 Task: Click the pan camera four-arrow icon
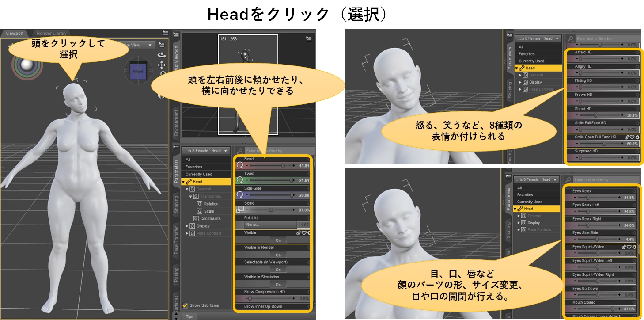tap(162, 65)
